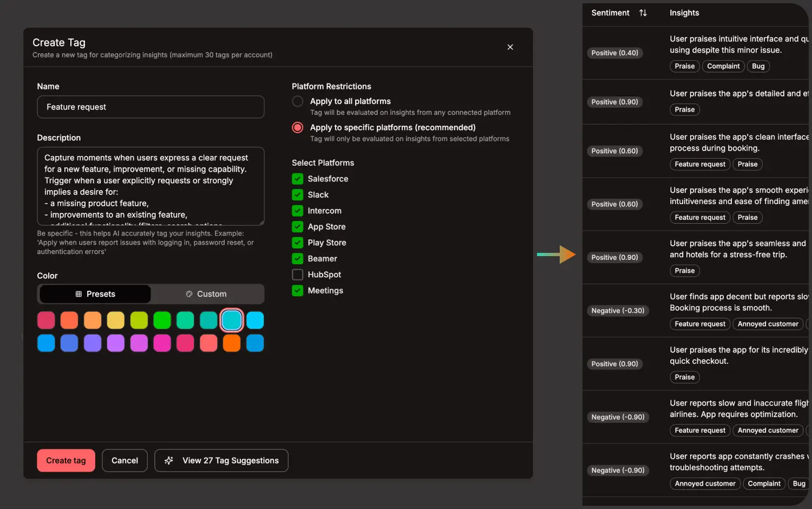The image size is (812, 509).
Task: Switch to the Custom color tab
Action: [x=207, y=293]
